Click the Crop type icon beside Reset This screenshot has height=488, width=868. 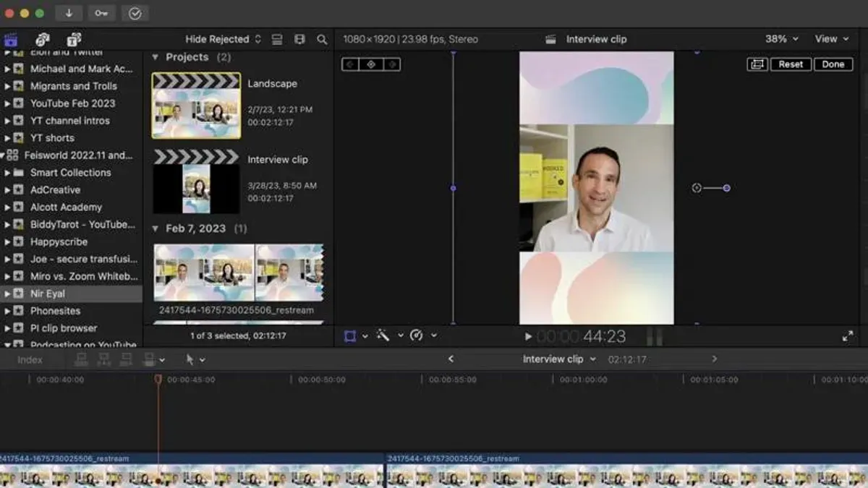pos(757,64)
